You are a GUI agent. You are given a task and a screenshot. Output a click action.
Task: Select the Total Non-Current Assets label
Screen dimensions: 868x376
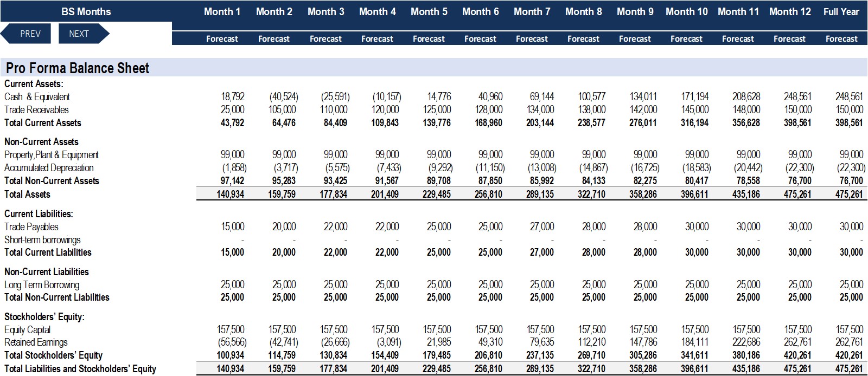click(x=52, y=181)
